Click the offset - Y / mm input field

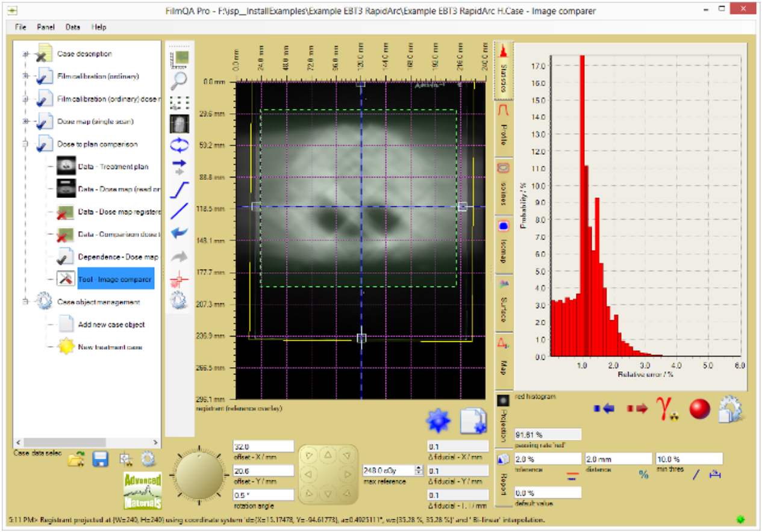[x=263, y=471]
